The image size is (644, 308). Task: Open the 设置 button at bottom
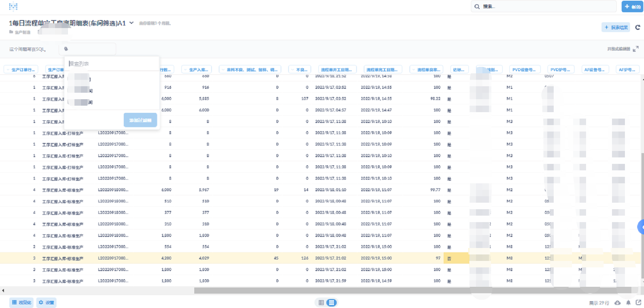point(46,303)
